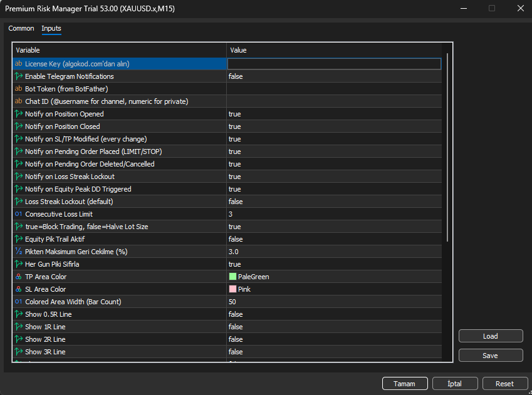Click the Show 2R Line icon
Screen dimensions: 532x395
(x=19, y=339)
